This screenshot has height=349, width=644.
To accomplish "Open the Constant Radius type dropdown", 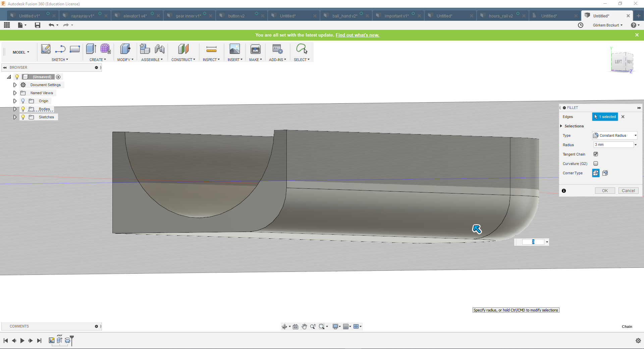I will point(615,135).
